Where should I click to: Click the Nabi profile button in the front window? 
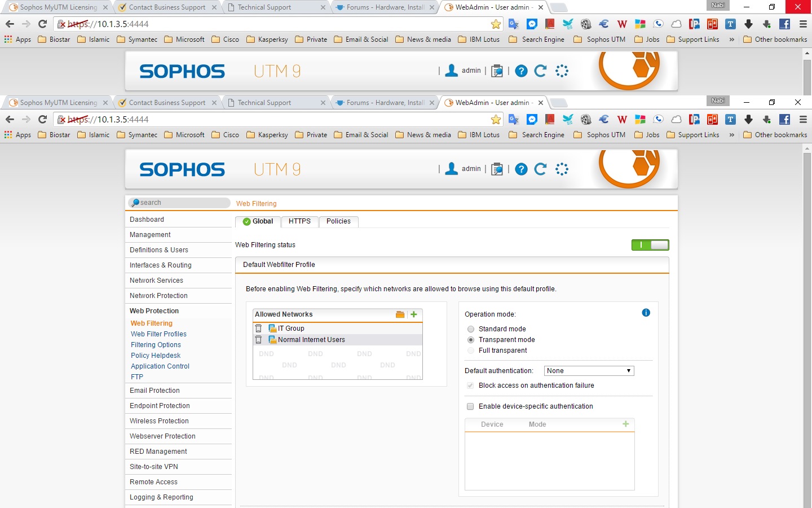click(x=718, y=101)
